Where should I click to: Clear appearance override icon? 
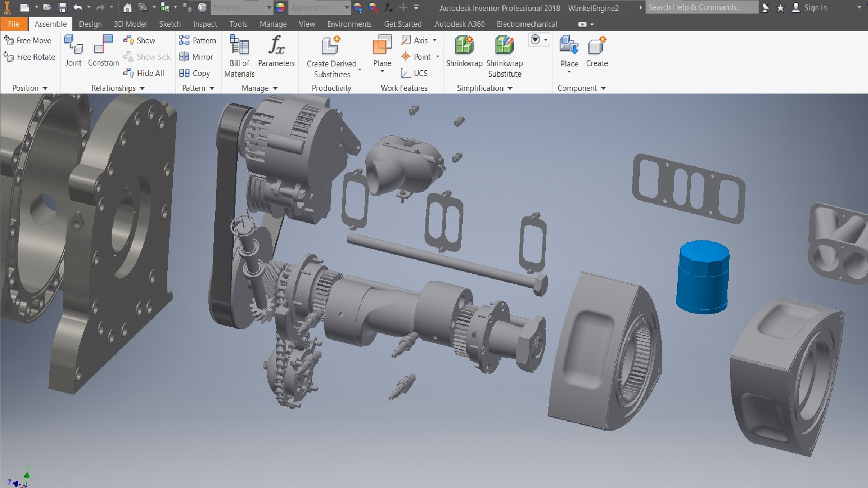[x=373, y=7]
